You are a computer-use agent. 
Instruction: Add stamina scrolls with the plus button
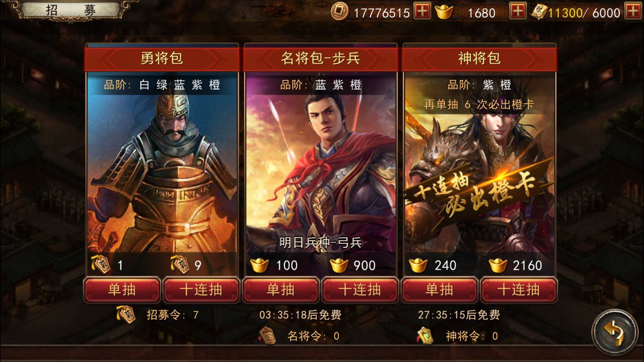[x=632, y=12]
